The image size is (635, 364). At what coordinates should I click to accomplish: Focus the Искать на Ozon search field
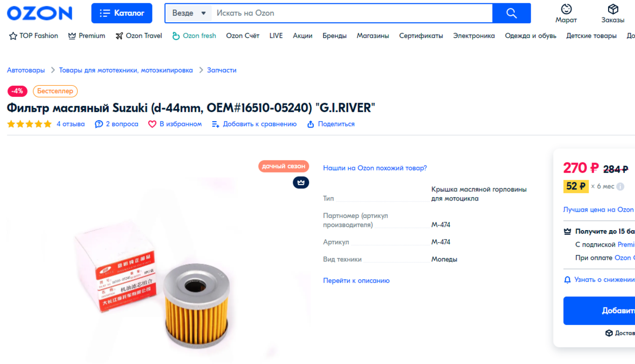coord(352,13)
